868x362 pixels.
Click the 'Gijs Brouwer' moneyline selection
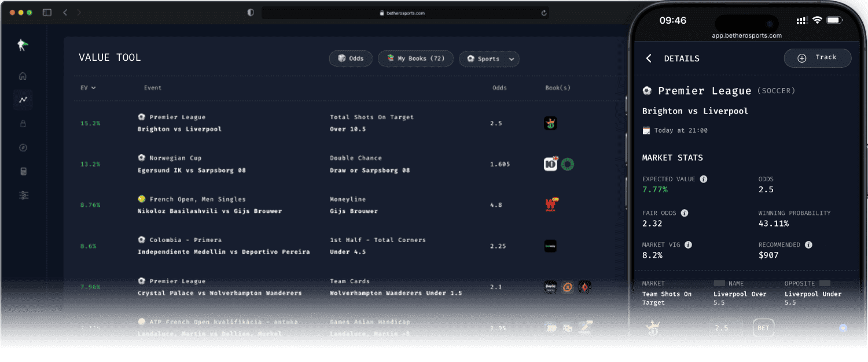click(x=354, y=211)
